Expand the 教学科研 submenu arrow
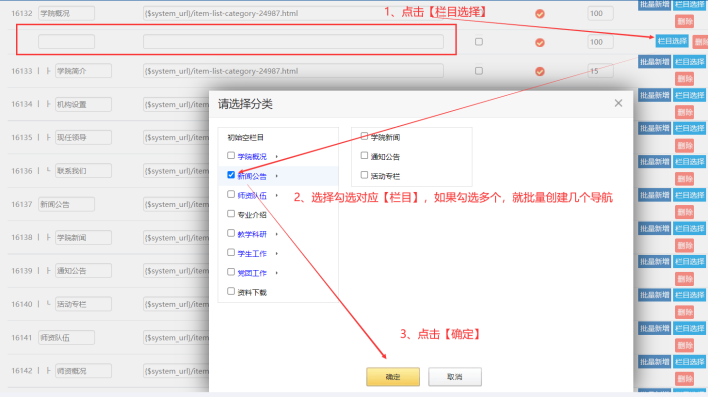Image resolution: width=708 pixels, height=398 pixels. coord(276,234)
